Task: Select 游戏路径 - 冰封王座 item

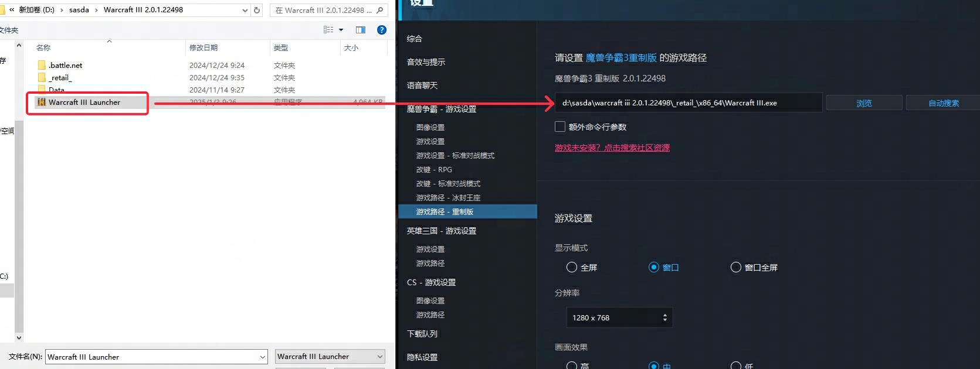Action: (x=448, y=197)
